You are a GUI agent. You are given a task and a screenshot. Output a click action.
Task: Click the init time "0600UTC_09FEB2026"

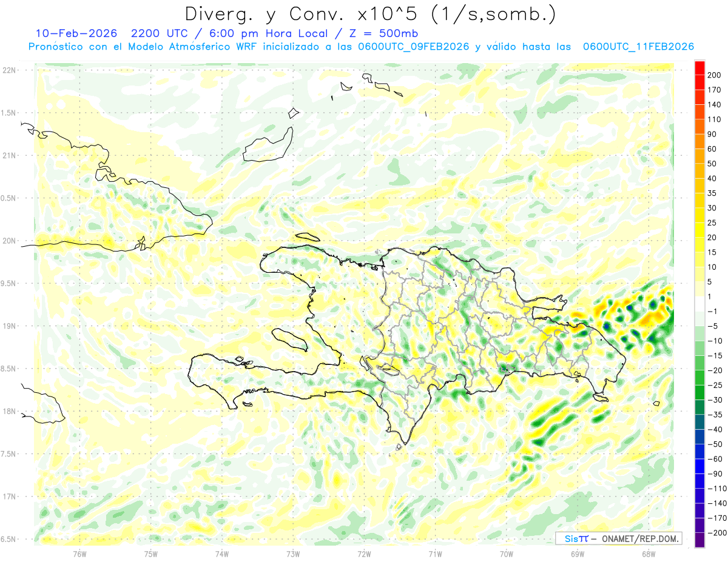pos(414,47)
